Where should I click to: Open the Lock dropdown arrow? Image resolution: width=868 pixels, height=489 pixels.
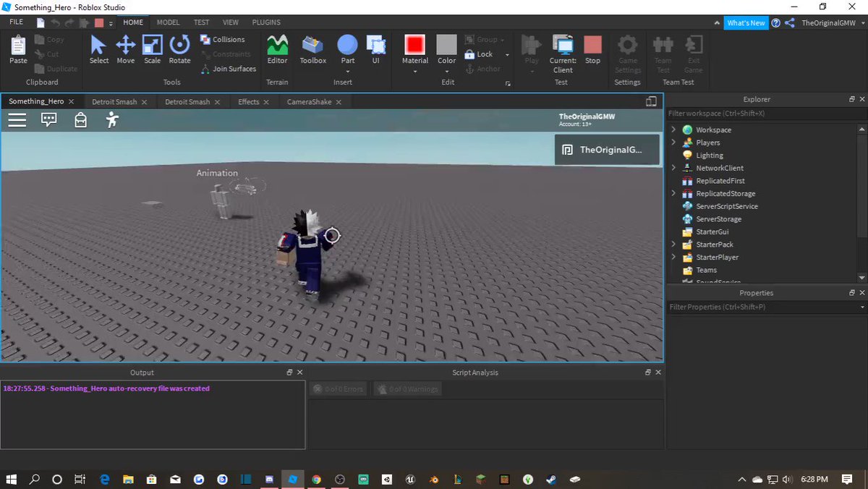507,54
